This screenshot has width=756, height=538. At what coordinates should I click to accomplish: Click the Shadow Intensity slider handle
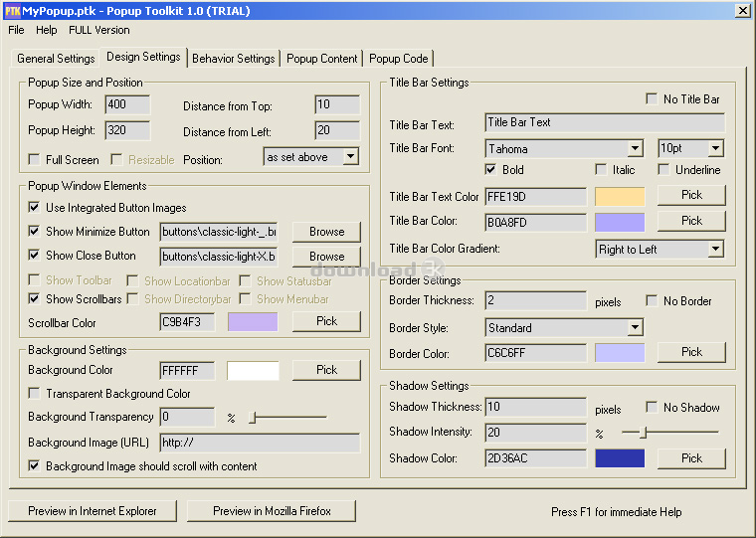pos(643,433)
